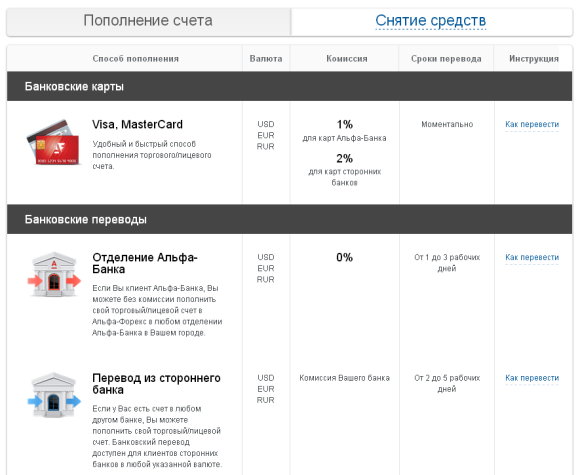Click the Visa, MasterCard heading

(137, 124)
